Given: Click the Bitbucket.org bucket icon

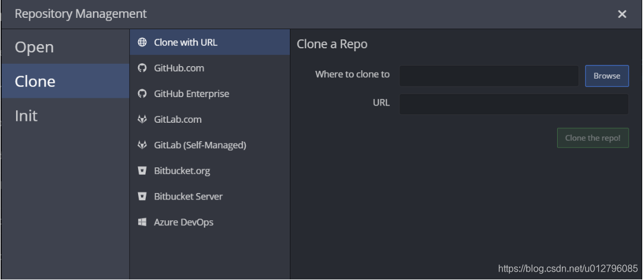Looking at the screenshot, I should pos(142,170).
